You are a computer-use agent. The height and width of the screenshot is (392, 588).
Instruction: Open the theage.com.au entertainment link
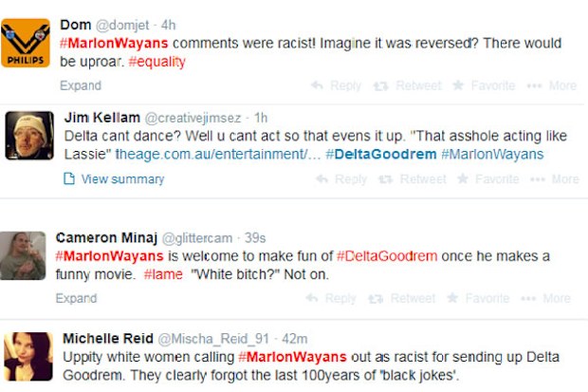click(218, 155)
